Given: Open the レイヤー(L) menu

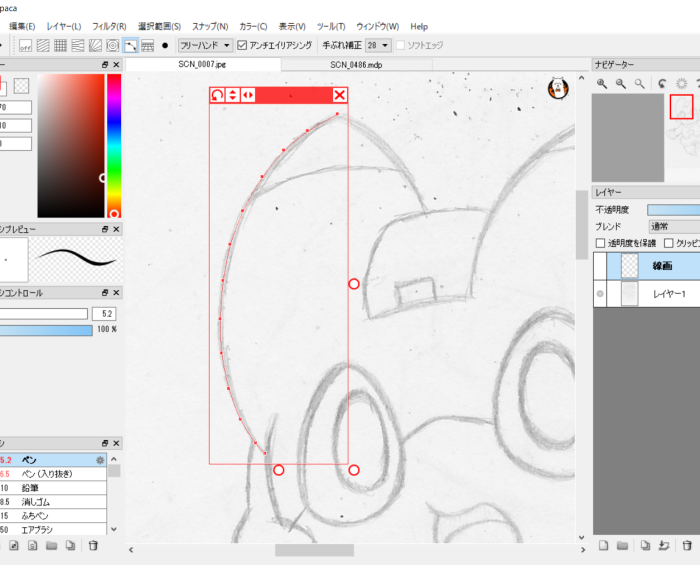Looking at the screenshot, I should [64, 26].
